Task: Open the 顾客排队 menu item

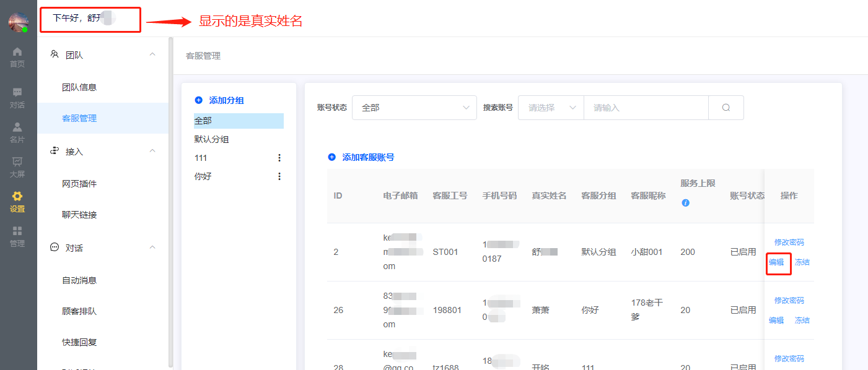Action: click(x=79, y=311)
